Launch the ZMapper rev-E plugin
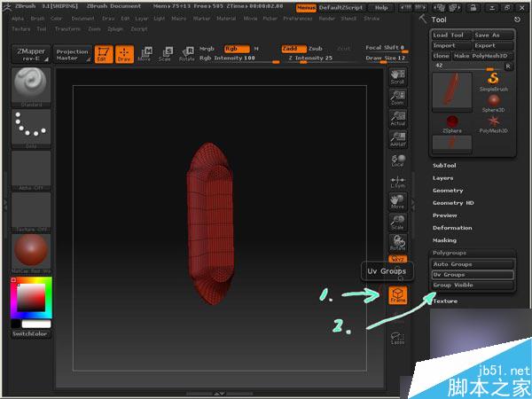This screenshot has height=399, width=532. pos(31,54)
